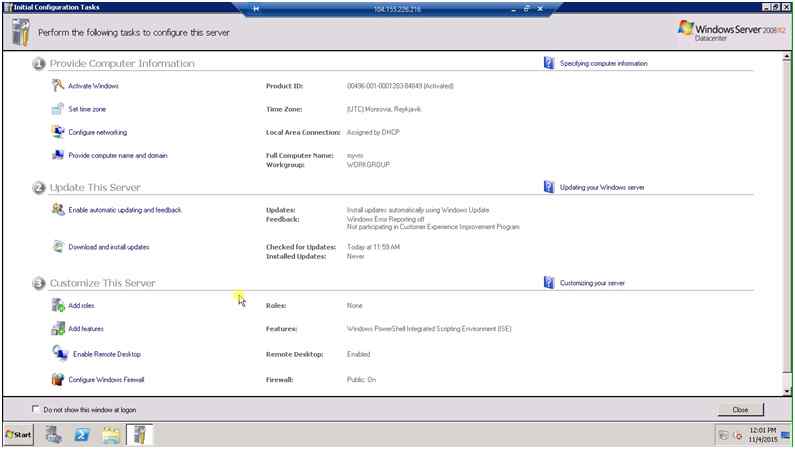The height and width of the screenshot is (449, 795).
Task: Open the Enable Remote Desktop link
Action: coord(107,354)
